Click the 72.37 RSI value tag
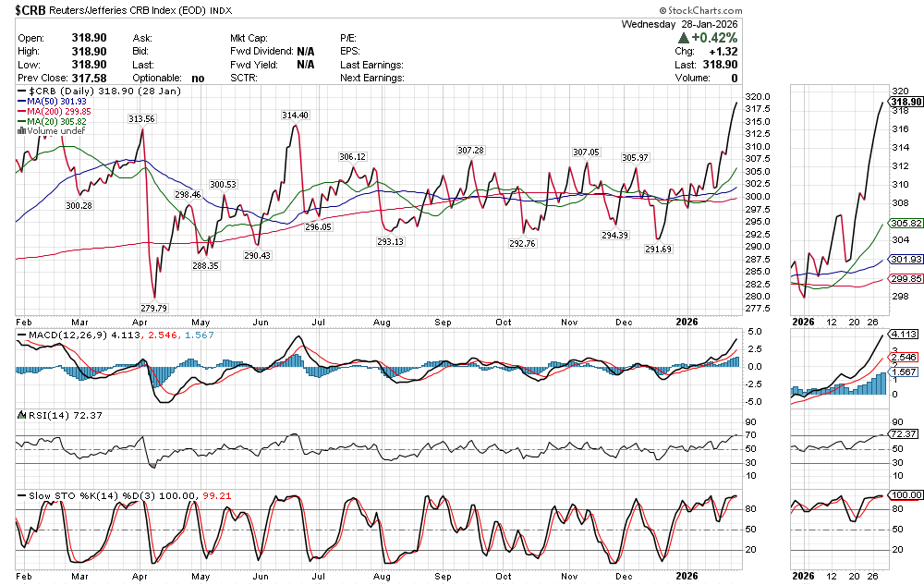Image resolution: width=924 pixels, height=585 pixels. [906, 434]
